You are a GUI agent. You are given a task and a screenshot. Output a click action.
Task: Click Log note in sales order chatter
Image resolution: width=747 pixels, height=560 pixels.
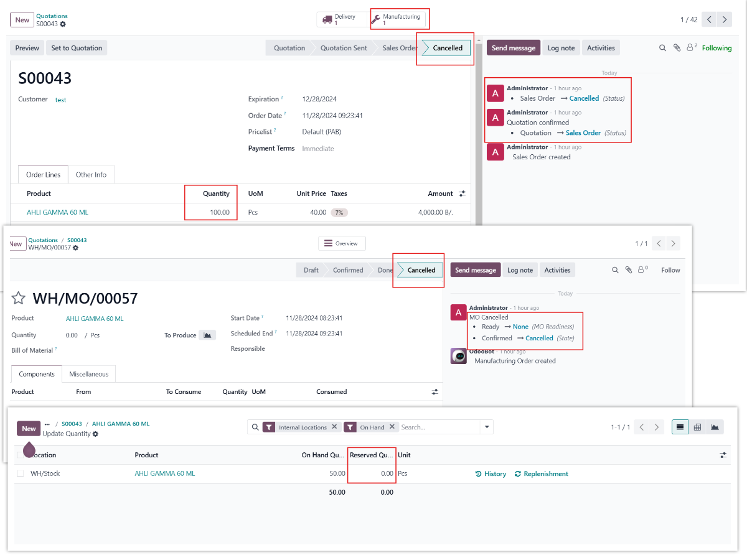click(561, 48)
